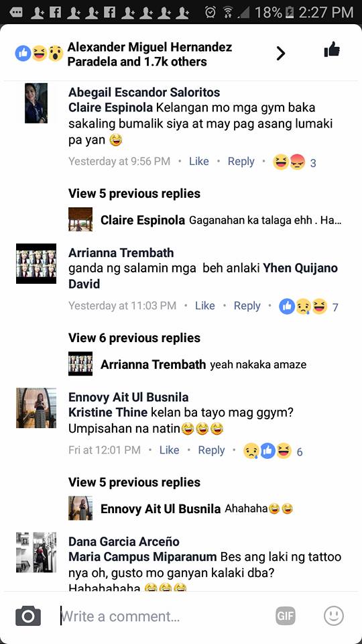View the 6 reactions on Ennovy's comment

click(273, 451)
